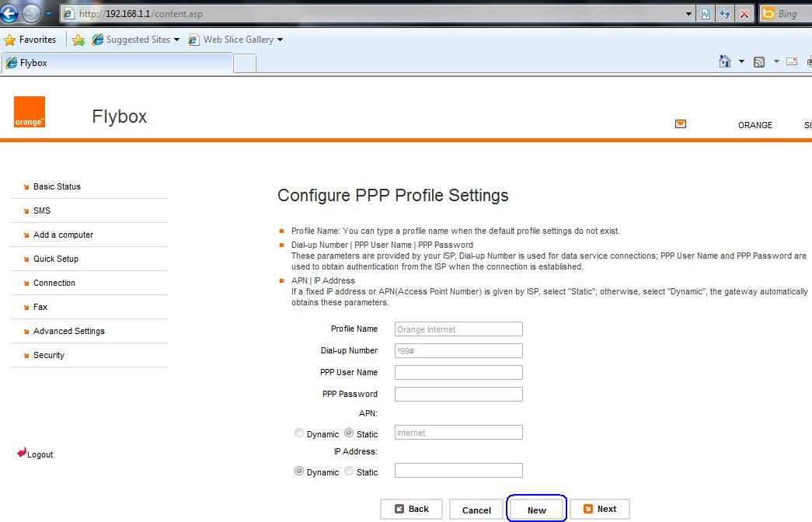Open the recent pages dropdown beside Forward
The width and height of the screenshot is (812, 522).
tap(48, 14)
